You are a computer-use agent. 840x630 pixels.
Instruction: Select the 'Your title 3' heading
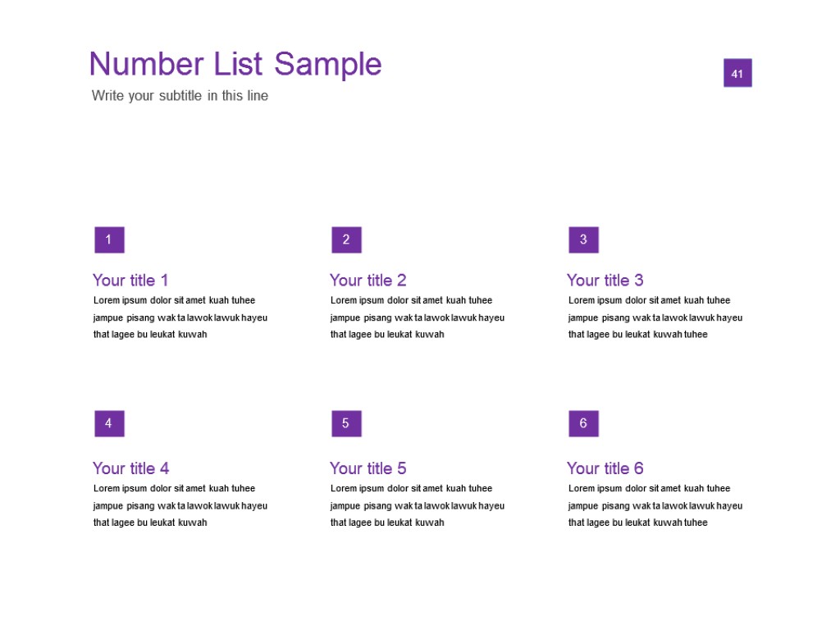(605, 281)
